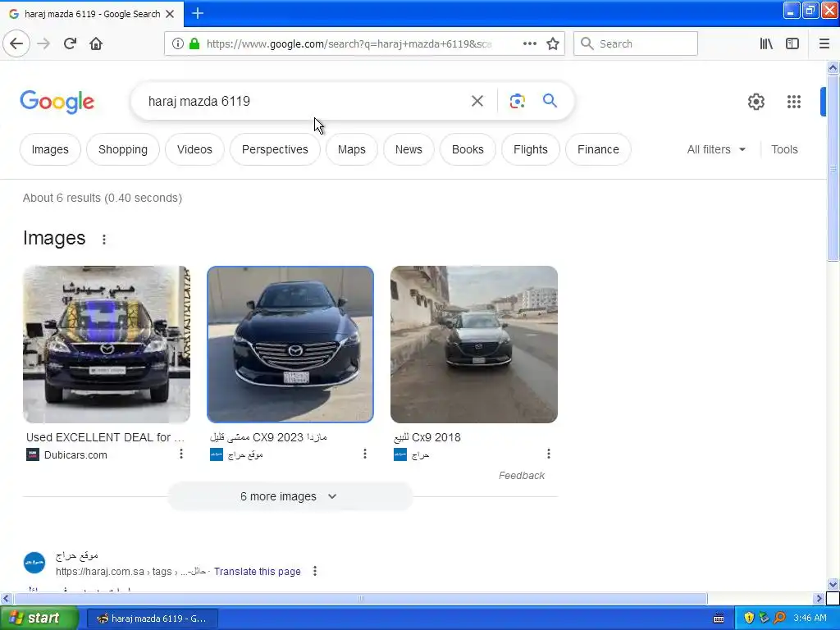Image resolution: width=840 pixels, height=630 pixels.
Task: Open page actions three-dot menu
Action: point(529,44)
